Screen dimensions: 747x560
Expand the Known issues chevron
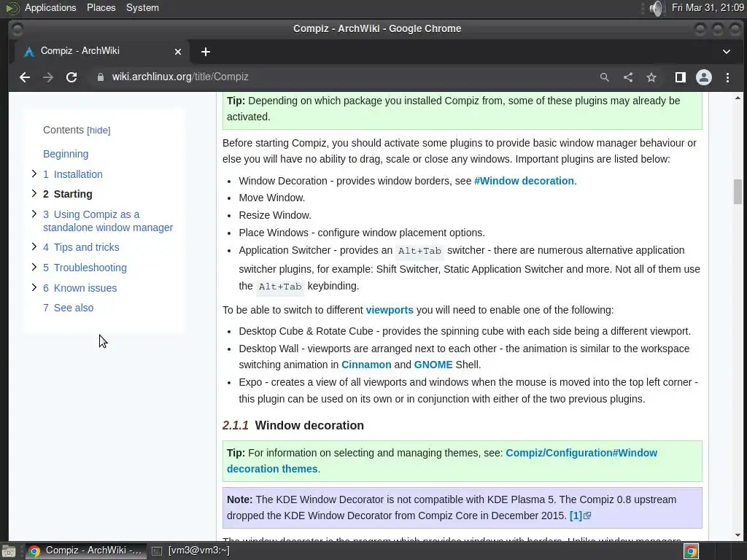point(34,287)
